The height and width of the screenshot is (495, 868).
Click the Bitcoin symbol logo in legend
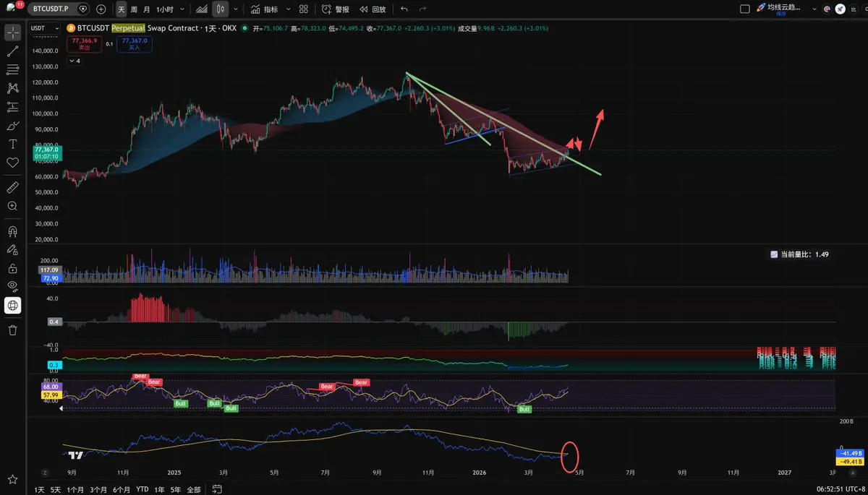(71, 28)
